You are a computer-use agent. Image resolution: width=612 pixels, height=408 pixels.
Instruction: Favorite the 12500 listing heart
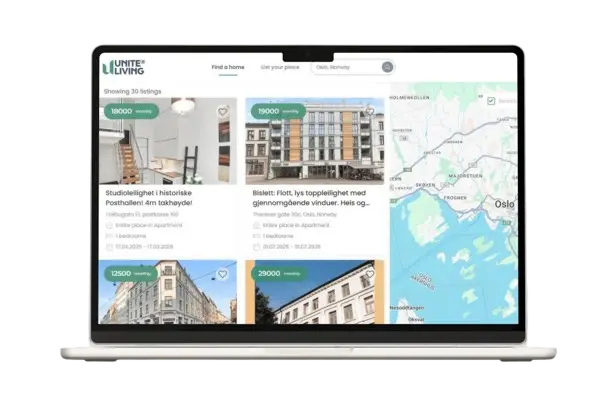(x=222, y=274)
